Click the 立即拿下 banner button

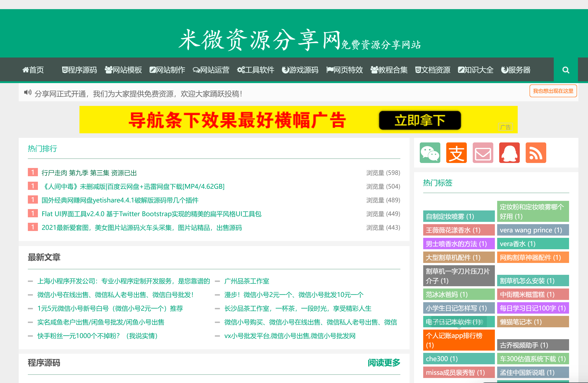pyautogui.click(x=420, y=120)
